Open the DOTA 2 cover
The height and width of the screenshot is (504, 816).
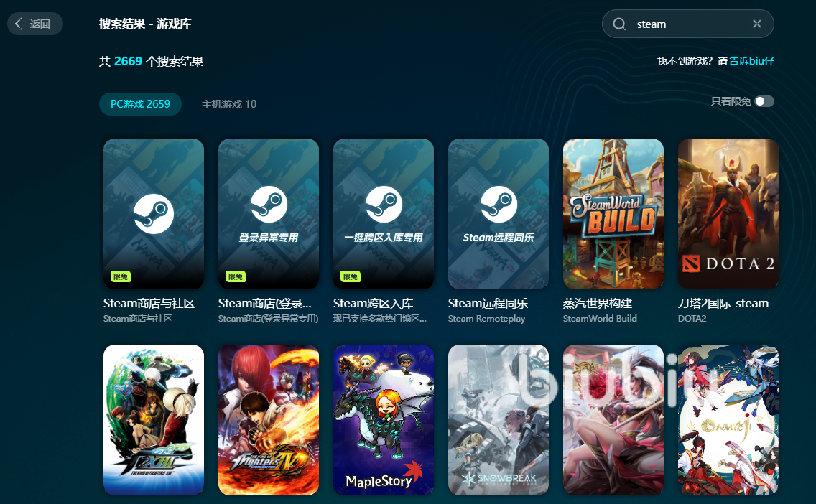point(728,214)
